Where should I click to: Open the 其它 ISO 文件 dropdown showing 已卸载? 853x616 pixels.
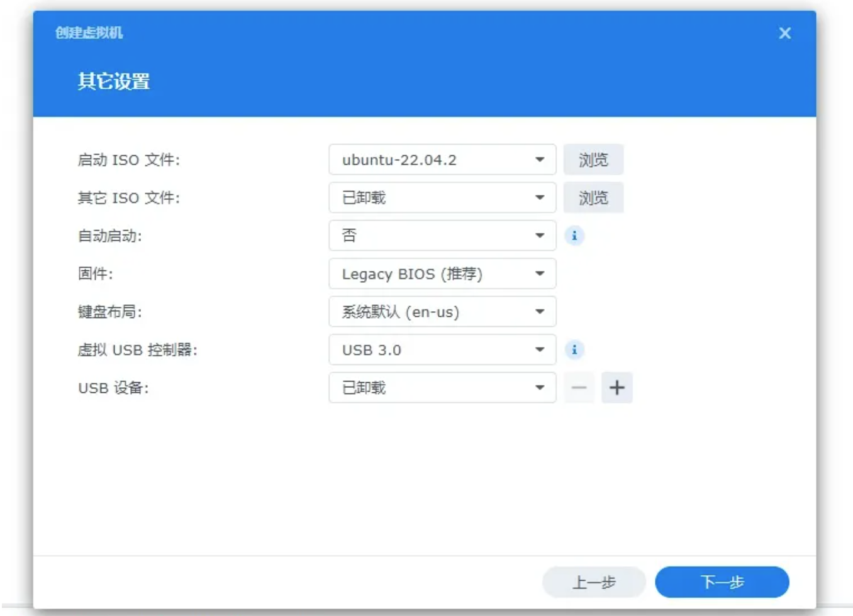pos(440,197)
